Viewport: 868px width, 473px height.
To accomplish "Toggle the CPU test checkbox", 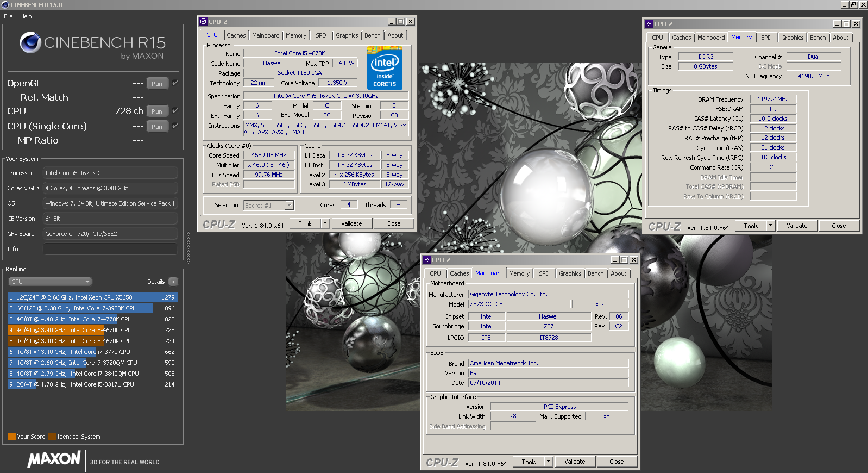I will [x=175, y=111].
